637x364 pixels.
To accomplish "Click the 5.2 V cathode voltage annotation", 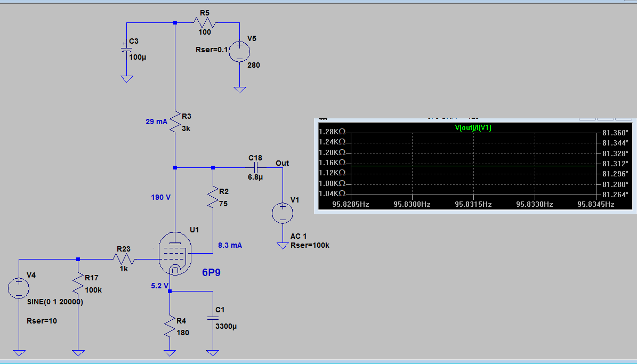I will (x=159, y=286).
